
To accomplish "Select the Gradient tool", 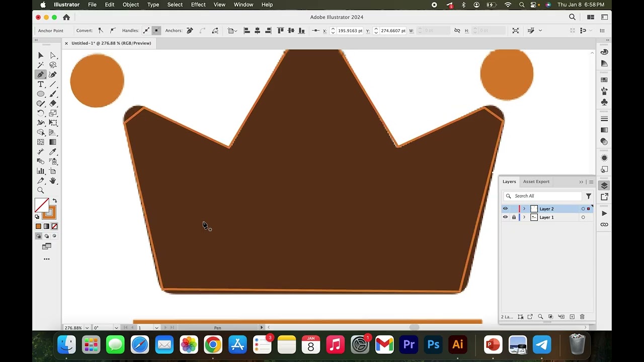I will coord(53,142).
